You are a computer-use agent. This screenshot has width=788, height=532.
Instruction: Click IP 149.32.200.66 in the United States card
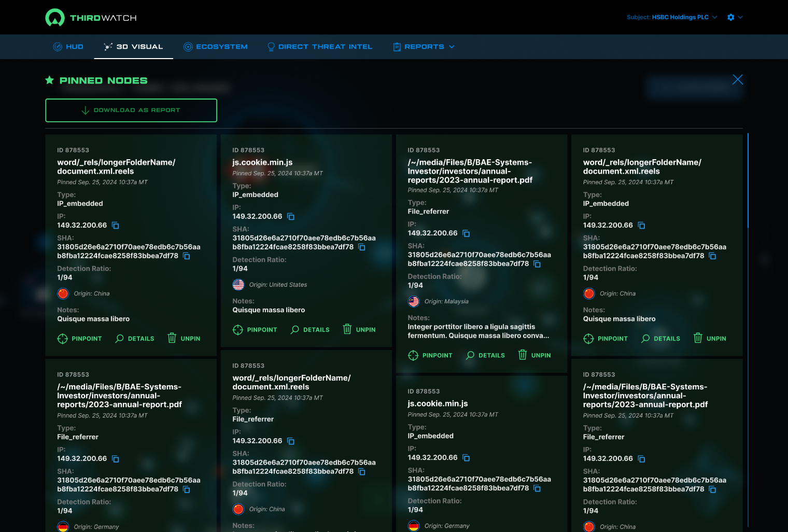(257, 217)
